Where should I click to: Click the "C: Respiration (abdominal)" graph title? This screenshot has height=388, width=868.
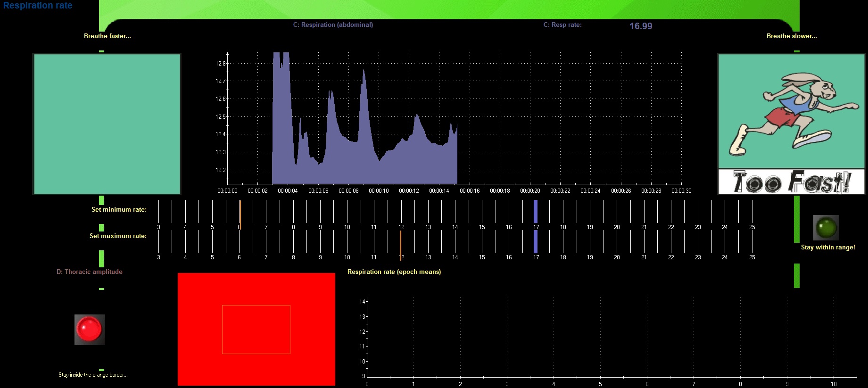(x=333, y=25)
